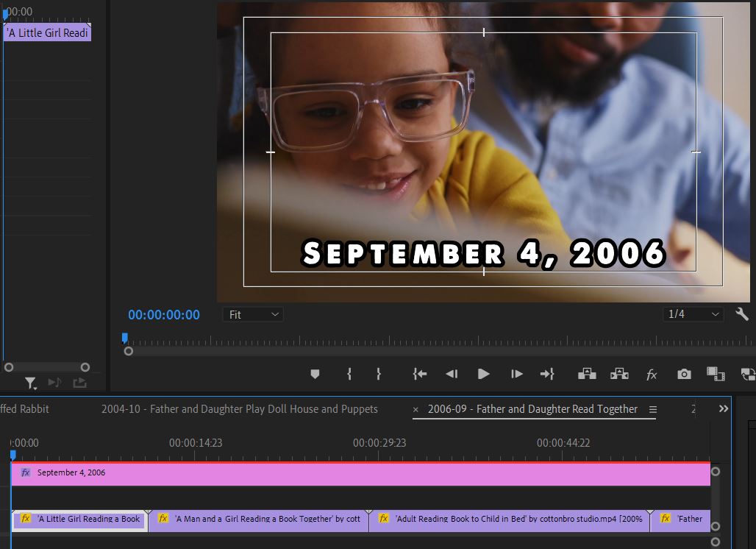Click the Mark In bracket icon
Screen dimensions: 756x549
[349, 374]
